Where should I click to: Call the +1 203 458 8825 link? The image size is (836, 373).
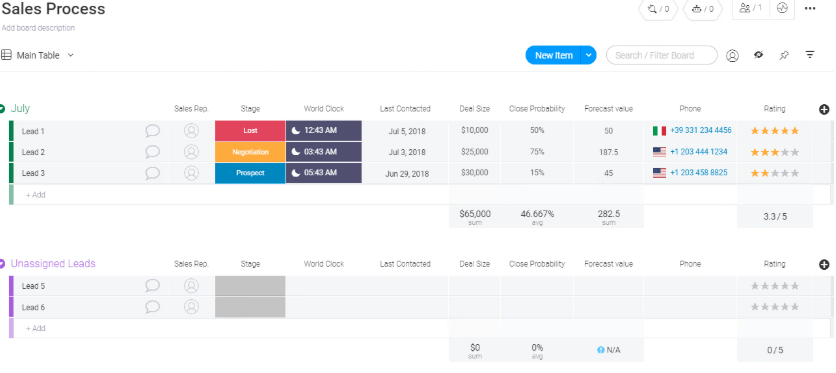698,173
